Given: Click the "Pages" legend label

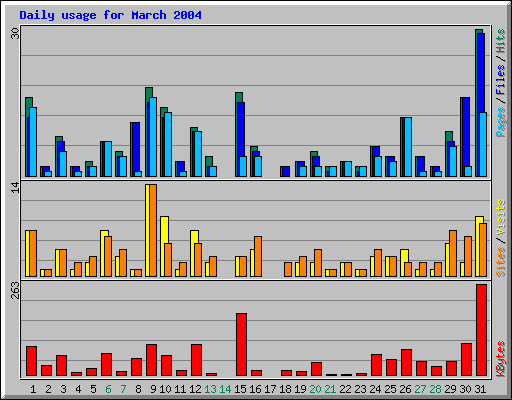Looking at the screenshot, I should tap(501, 122).
